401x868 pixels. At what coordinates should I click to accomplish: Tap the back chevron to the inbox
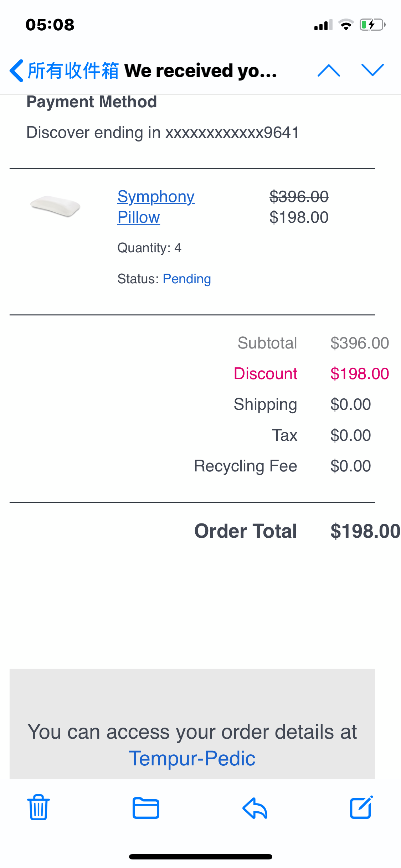click(16, 71)
